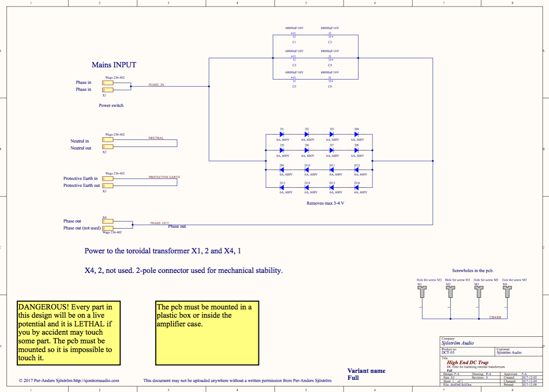Select pin 1 of connector X3
This screenshot has width=549, height=392.
[108, 179]
